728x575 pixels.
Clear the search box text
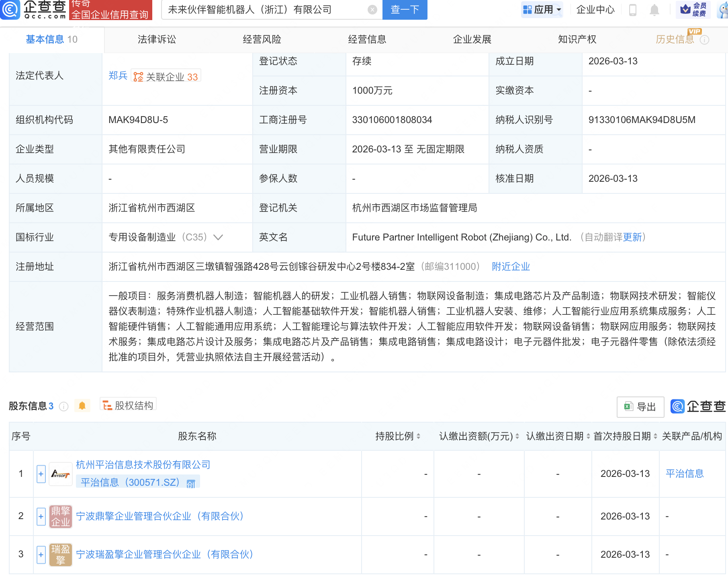372,10
